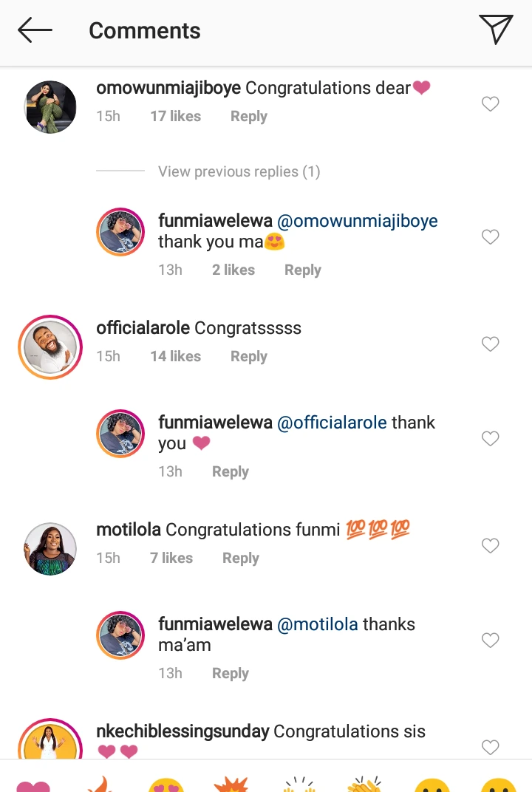Open motilola's profile avatar

(50, 549)
